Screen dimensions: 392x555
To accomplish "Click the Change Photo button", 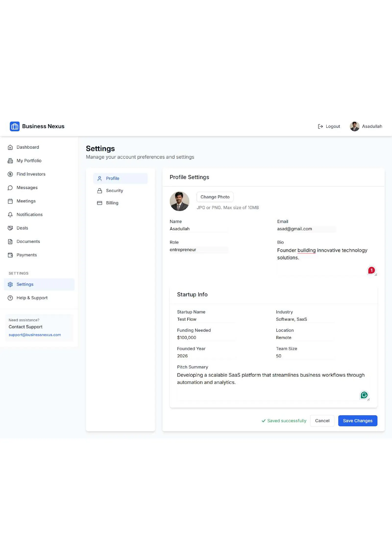I will (x=215, y=197).
